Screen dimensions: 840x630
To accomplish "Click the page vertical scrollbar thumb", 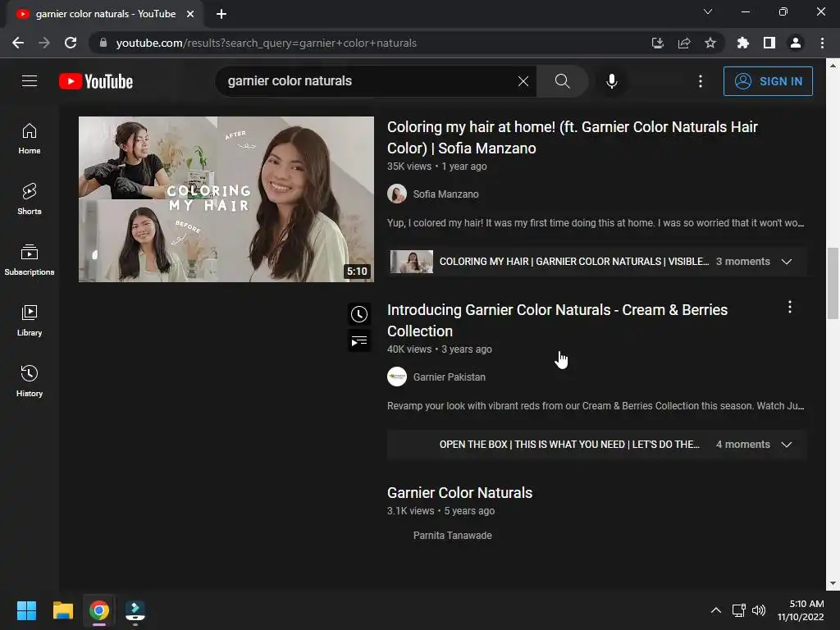I will [x=833, y=283].
